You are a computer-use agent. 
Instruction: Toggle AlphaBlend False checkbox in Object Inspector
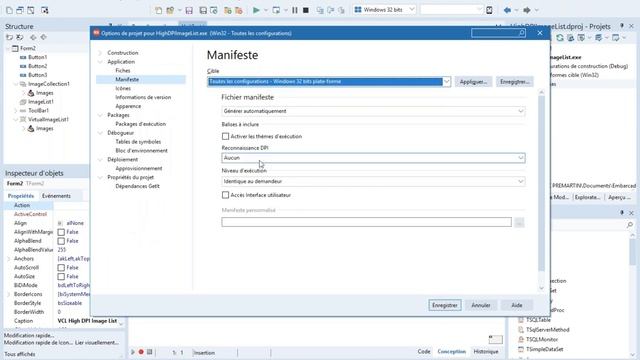(61, 241)
